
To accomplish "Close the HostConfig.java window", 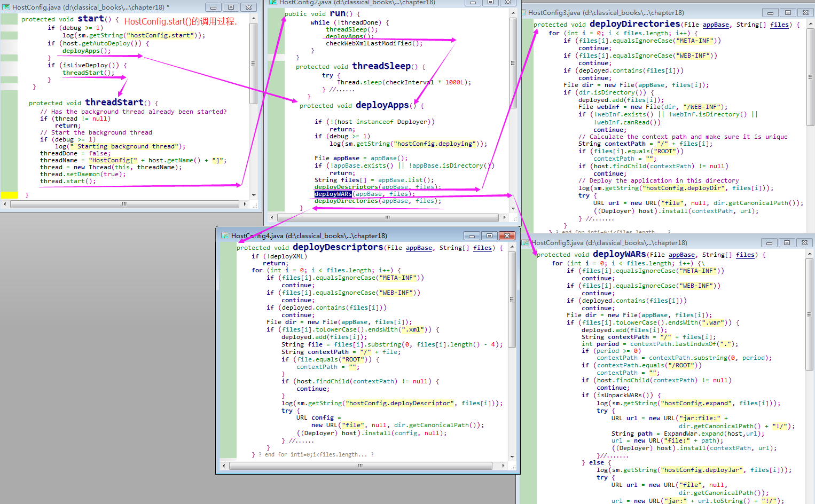I will coord(248,7).
